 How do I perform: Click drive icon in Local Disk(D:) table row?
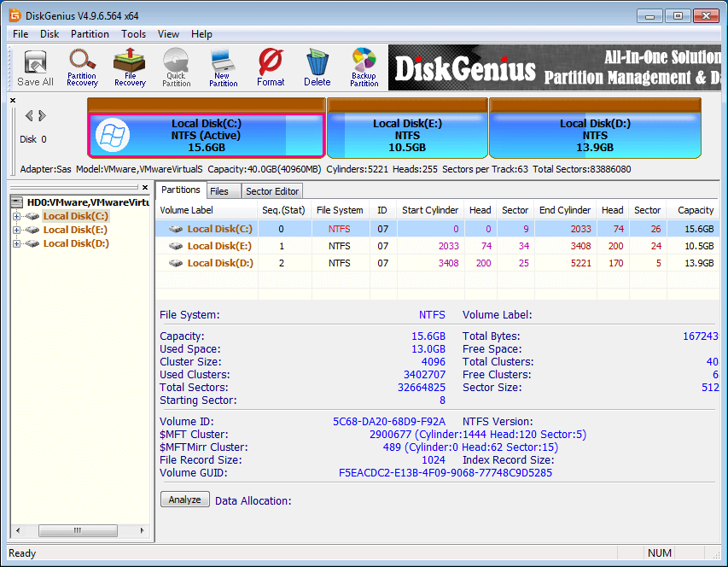click(x=176, y=263)
